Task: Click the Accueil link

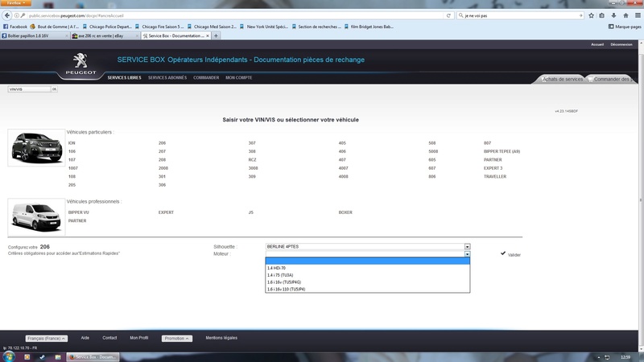Action: [597, 44]
